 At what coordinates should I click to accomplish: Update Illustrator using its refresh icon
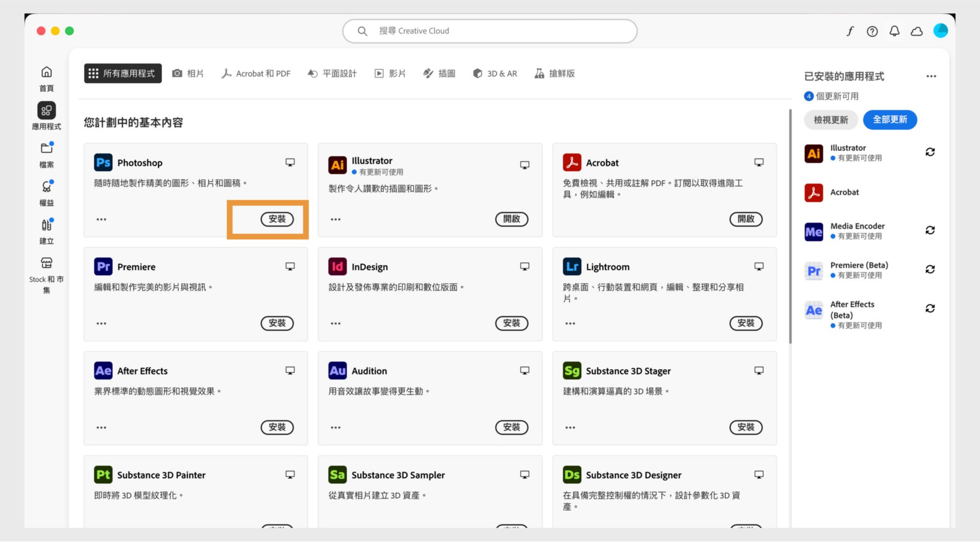(x=930, y=152)
